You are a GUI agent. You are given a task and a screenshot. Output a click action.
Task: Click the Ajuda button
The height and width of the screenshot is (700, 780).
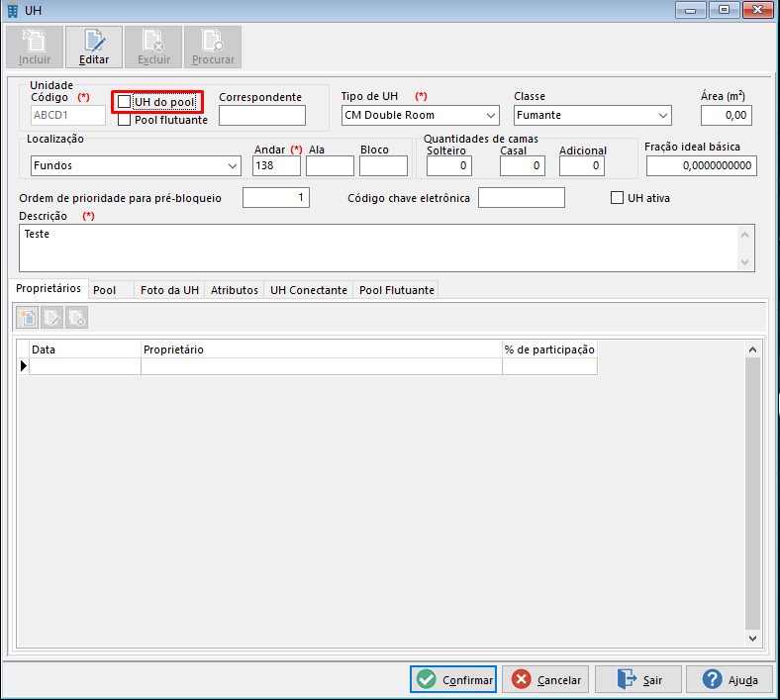(730, 679)
